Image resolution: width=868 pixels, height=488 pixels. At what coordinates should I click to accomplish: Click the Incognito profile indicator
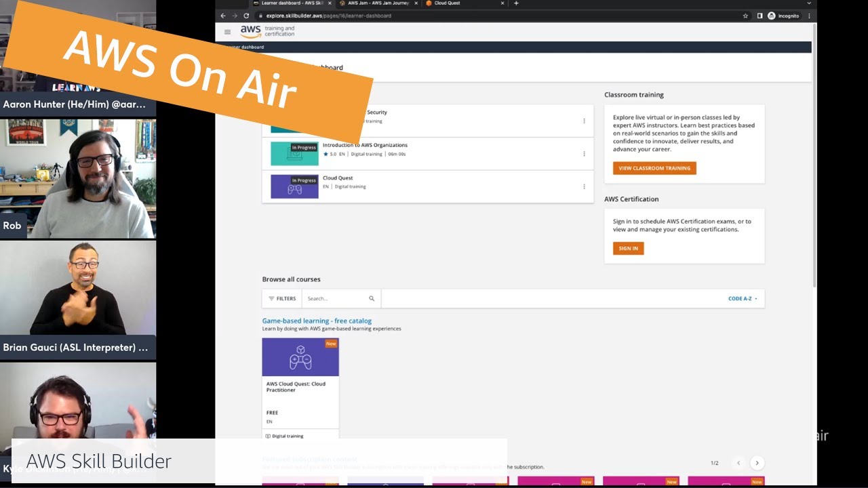pos(783,16)
